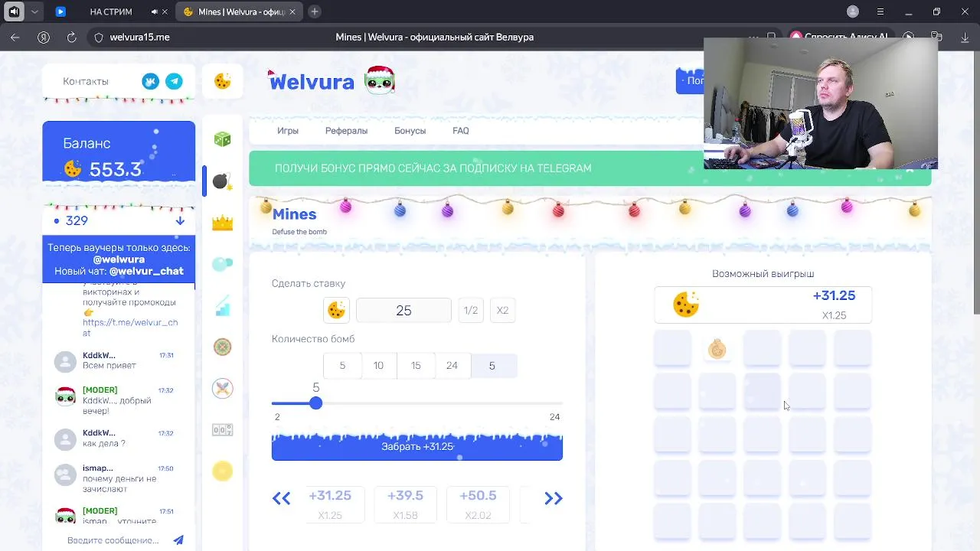This screenshot has width=980, height=551.
Task: Open the VK contact link
Action: (151, 81)
